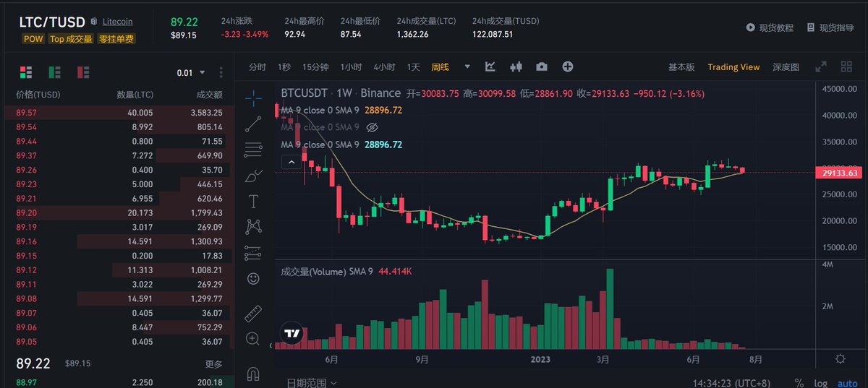Image resolution: width=868 pixels, height=388 pixels.
Task: Open chart settings gear icon
Action: tap(841, 358)
